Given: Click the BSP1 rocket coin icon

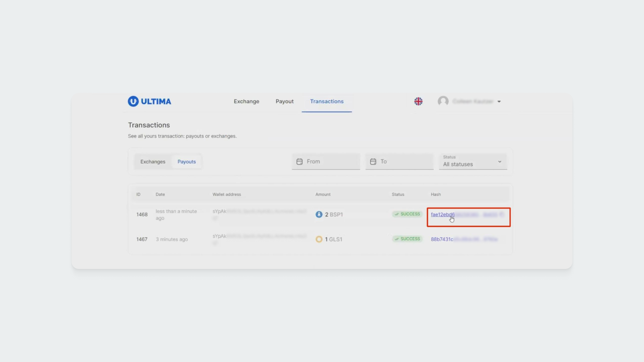Looking at the screenshot, I should tap(319, 215).
